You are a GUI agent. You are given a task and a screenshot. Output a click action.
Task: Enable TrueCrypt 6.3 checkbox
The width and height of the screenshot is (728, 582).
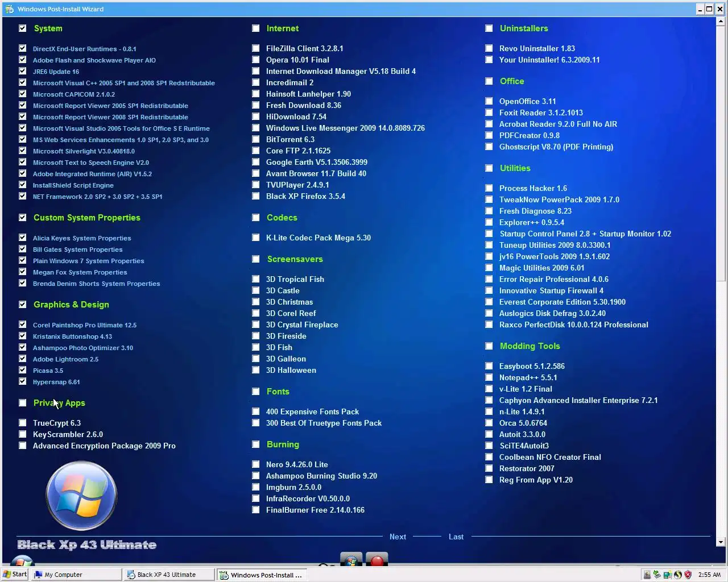(x=22, y=423)
